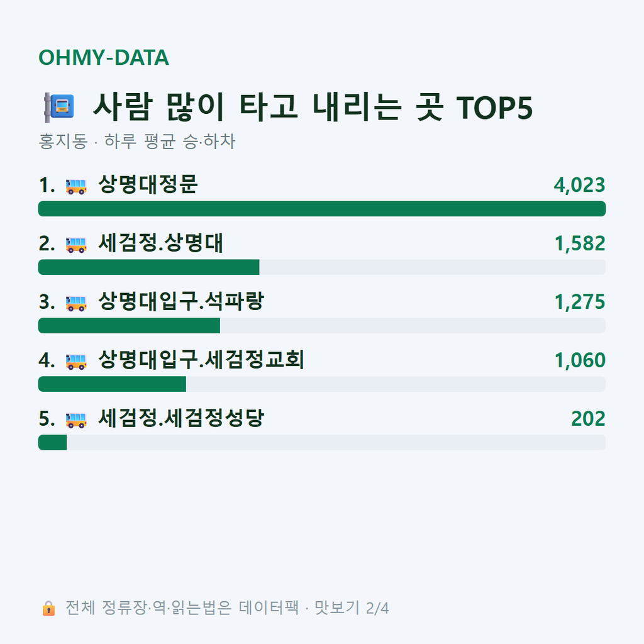
Task: Open the OHMY-DATA brand label
Action: tap(104, 57)
